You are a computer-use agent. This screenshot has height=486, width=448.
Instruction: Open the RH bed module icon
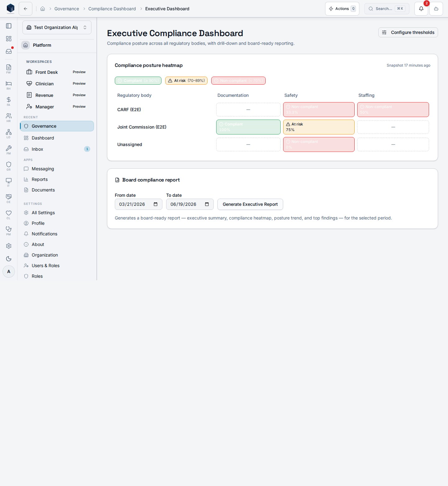click(x=9, y=85)
